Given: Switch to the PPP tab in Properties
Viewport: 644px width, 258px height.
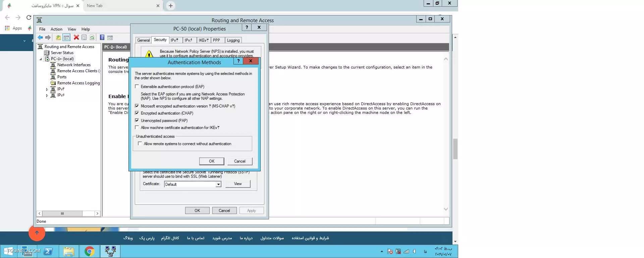Looking at the screenshot, I should pyautogui.click(x=216, y=40).
